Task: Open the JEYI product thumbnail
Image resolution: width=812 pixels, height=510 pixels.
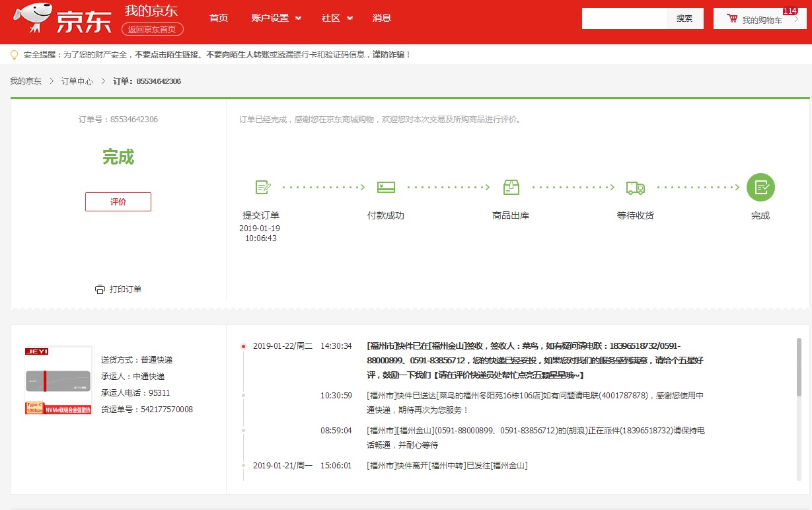Action: pos(59,380)
